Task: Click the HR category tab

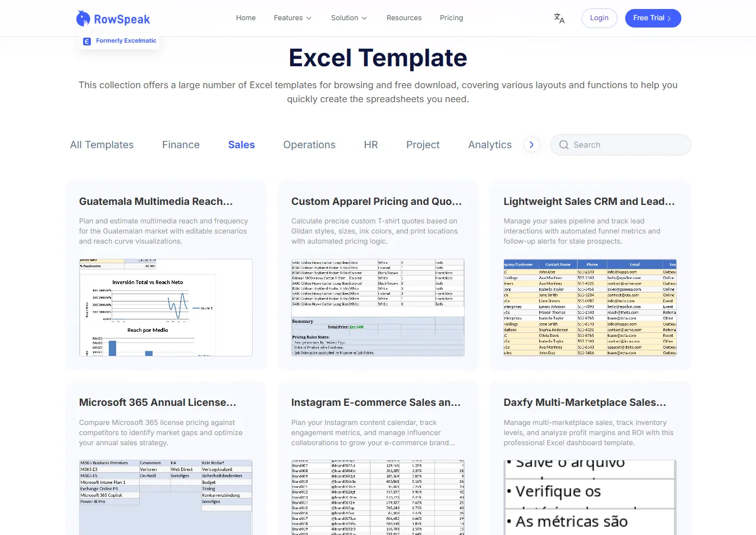Action: point(370,145)
